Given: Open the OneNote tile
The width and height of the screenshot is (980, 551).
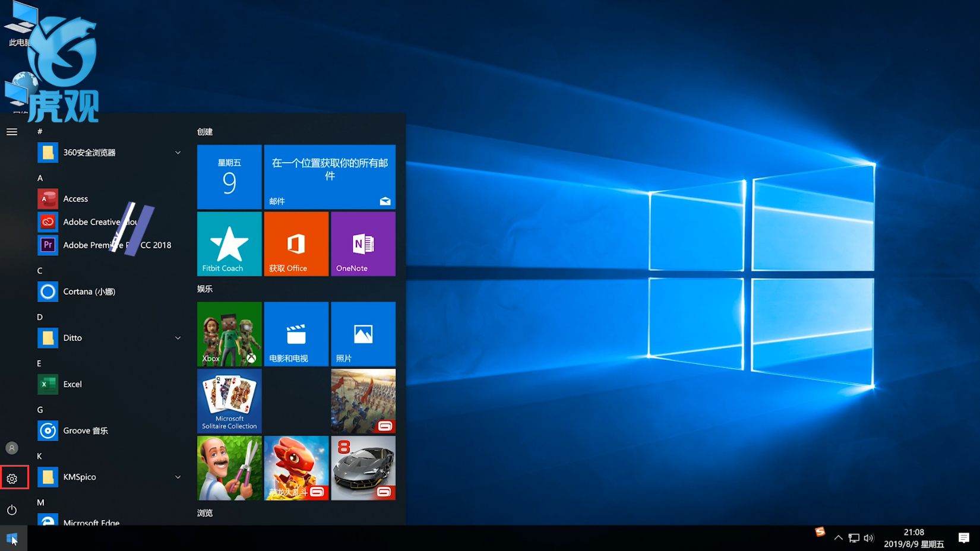Looking at the screenshot, I should [x=363, y=244].
